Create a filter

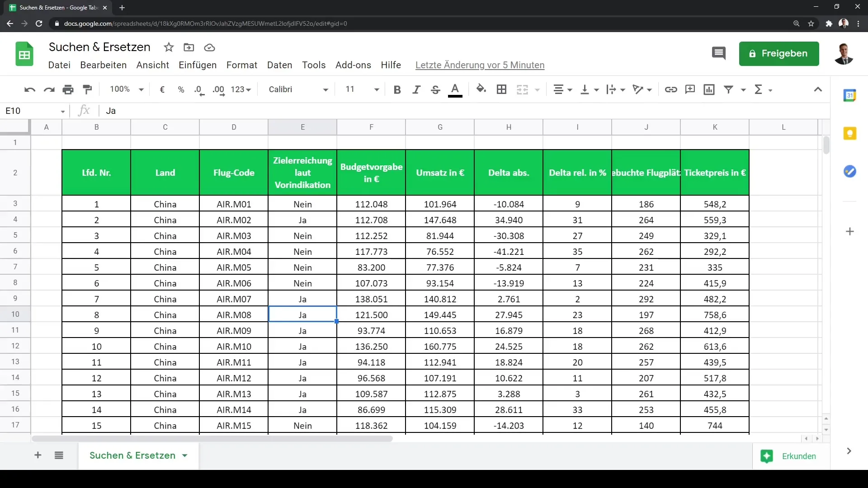click(x=728, y=89)
